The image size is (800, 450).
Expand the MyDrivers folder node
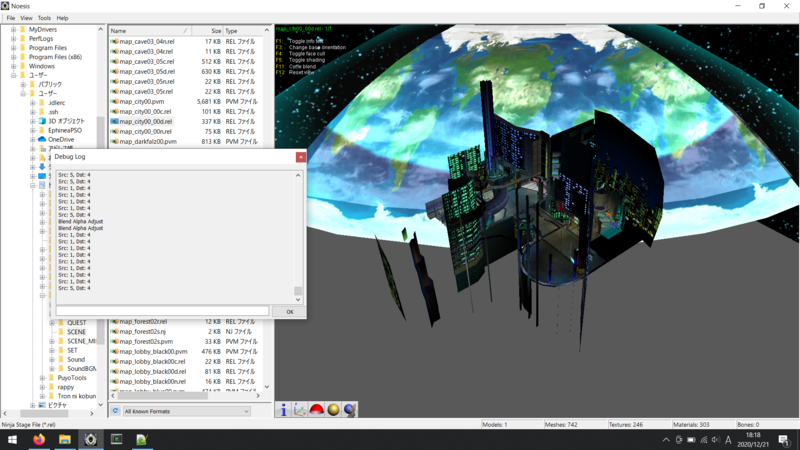click(14, 30)
